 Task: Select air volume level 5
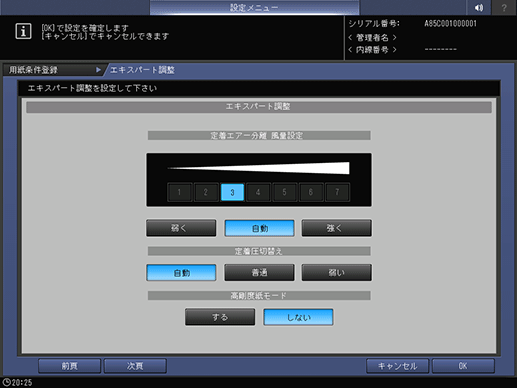click(x=284, y=192)
